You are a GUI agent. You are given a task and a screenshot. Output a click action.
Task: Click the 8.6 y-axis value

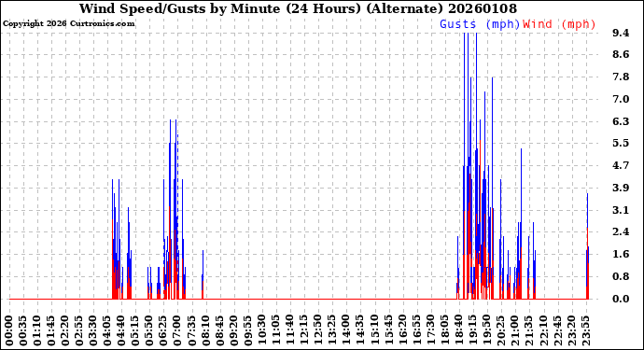click(x=621, y=55)
